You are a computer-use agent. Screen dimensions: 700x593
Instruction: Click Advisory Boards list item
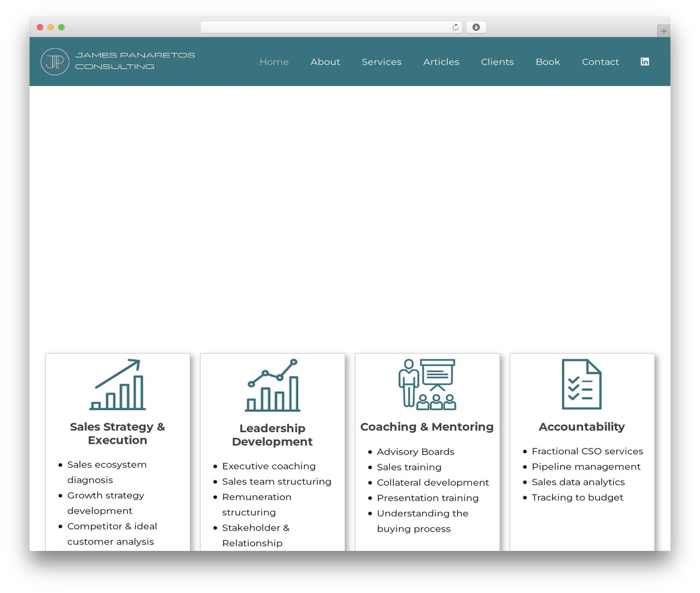point(416,452)
